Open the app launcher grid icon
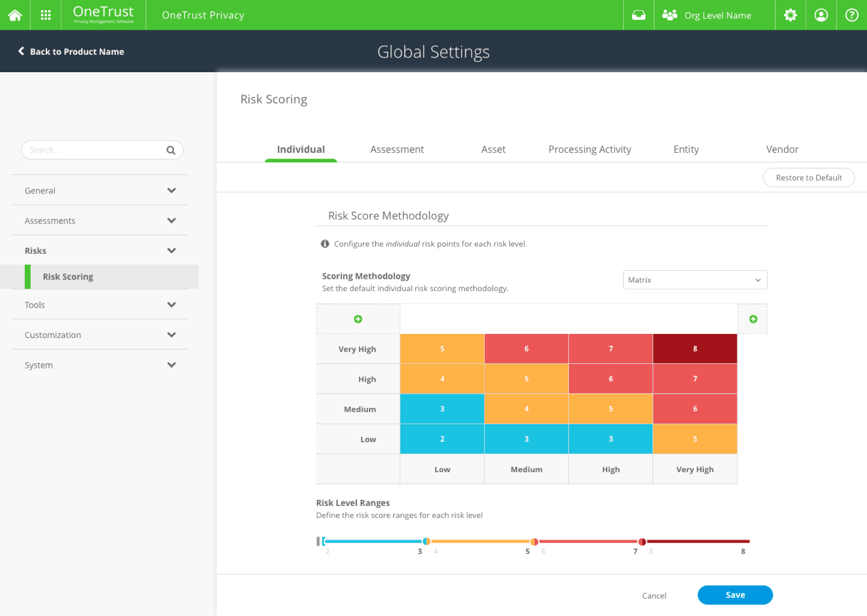This screenshot has height=616, width=867. (46, 15)
